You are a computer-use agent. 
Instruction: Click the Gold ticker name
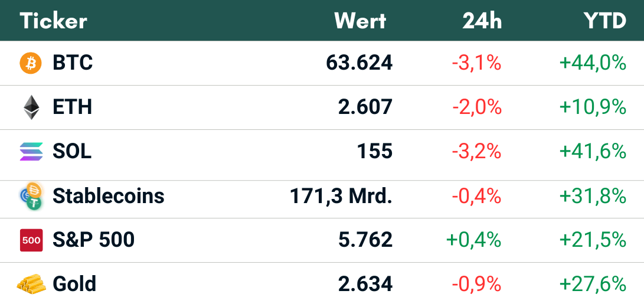click(x=74, y=284)
